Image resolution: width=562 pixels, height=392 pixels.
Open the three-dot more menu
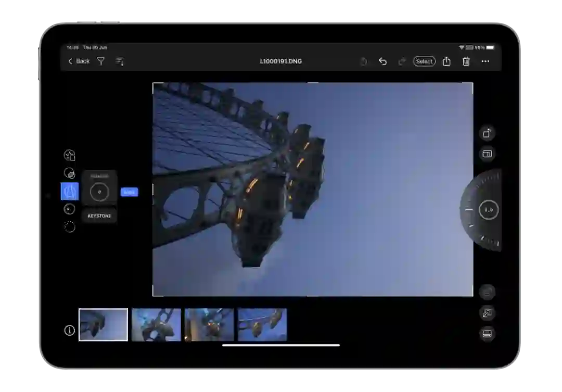486,61
